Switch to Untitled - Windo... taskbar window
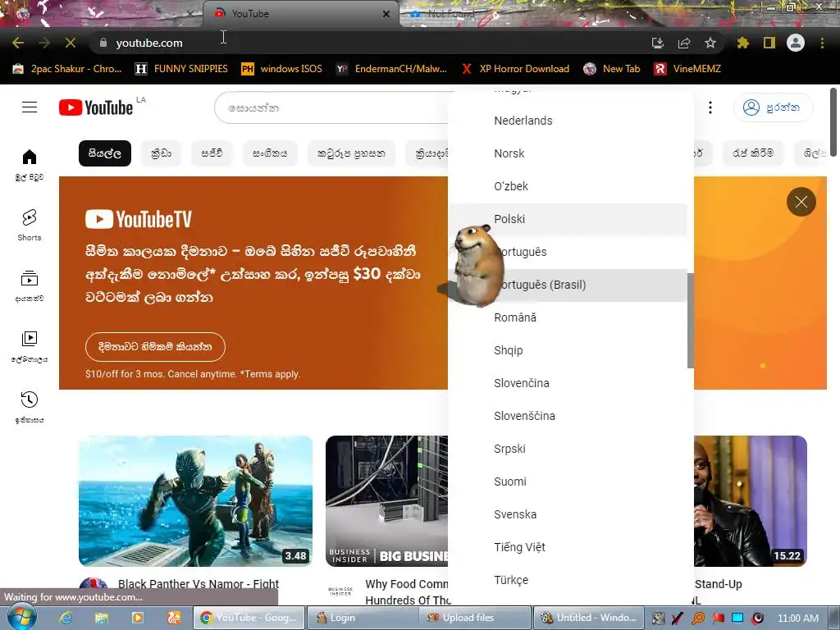 589,618
